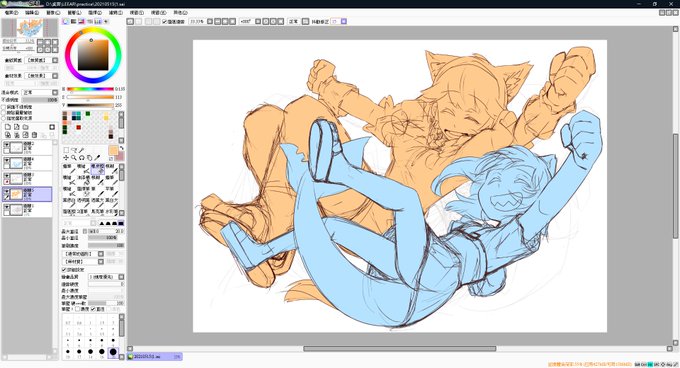The height and width of the screenshot is (368, 680).
Task: Select the lasso tool
Action: 74,150
